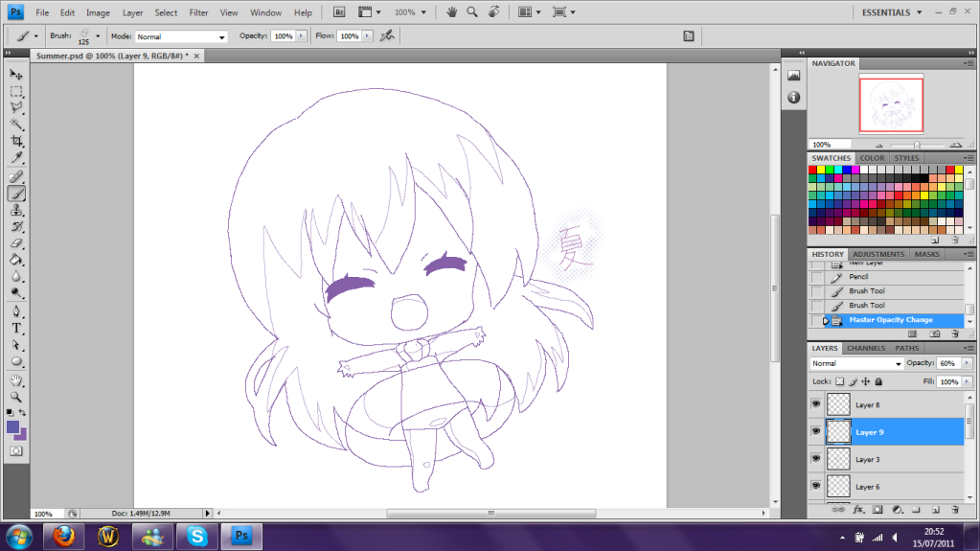Open the layer blend mode dropdown

click(x=856, y=363)
